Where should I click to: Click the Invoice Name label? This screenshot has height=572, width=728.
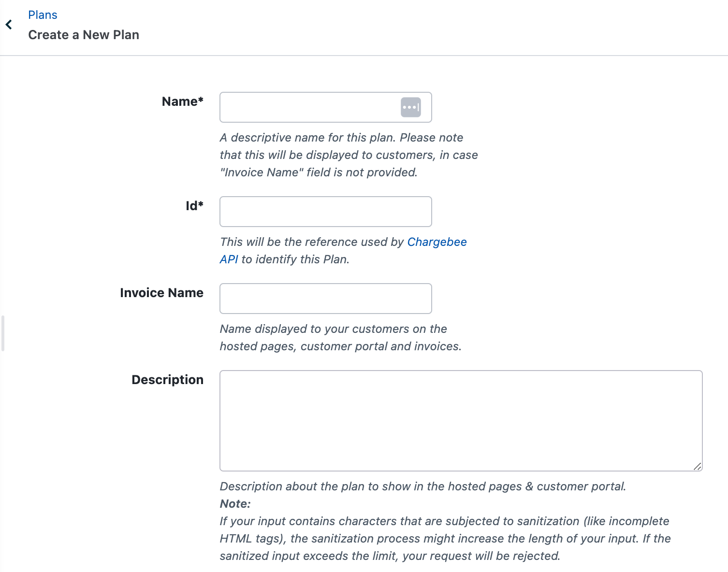click(x=161, y=293)
